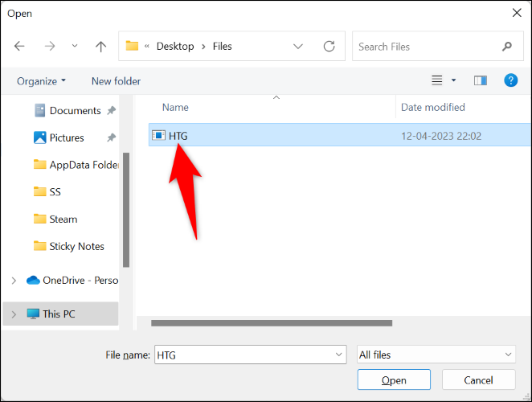
Task: Open Pictures in the sidebar
Action: click(x=67, y=137)
